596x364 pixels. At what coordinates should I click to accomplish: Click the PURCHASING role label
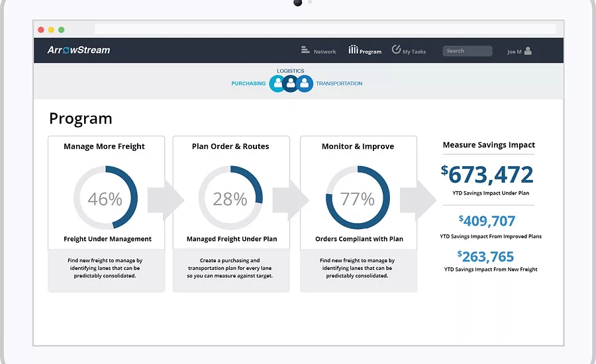click(x=248, y=83)
